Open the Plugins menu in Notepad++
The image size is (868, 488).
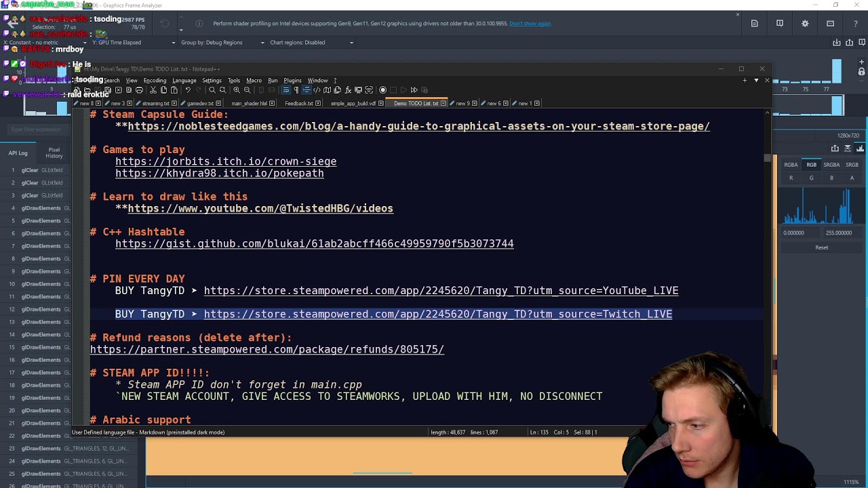point(292,80)
